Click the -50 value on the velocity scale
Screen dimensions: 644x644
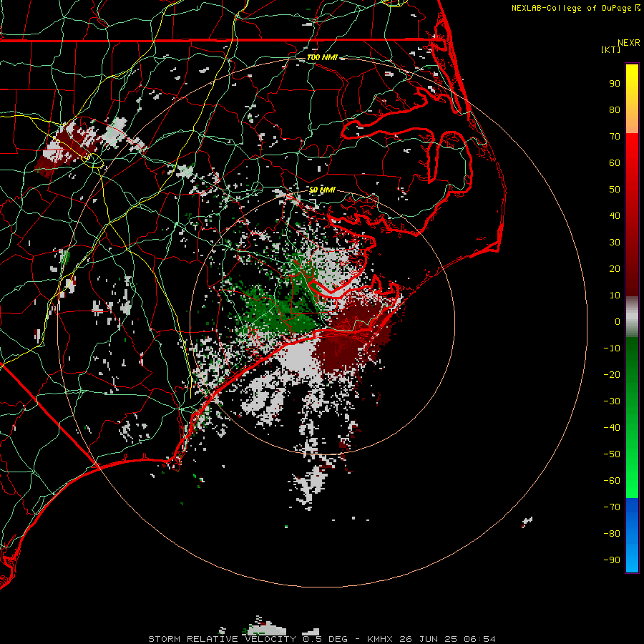point(612,454)
